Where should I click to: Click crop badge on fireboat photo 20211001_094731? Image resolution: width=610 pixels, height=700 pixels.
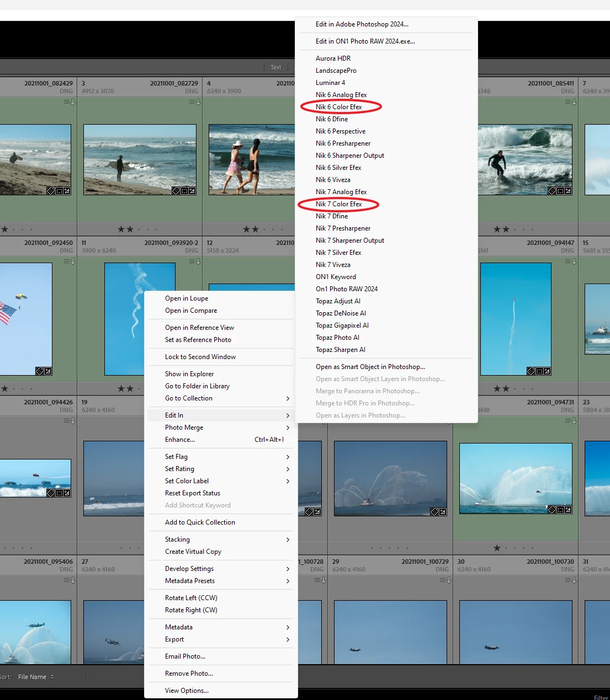click(x=560, y=510)
